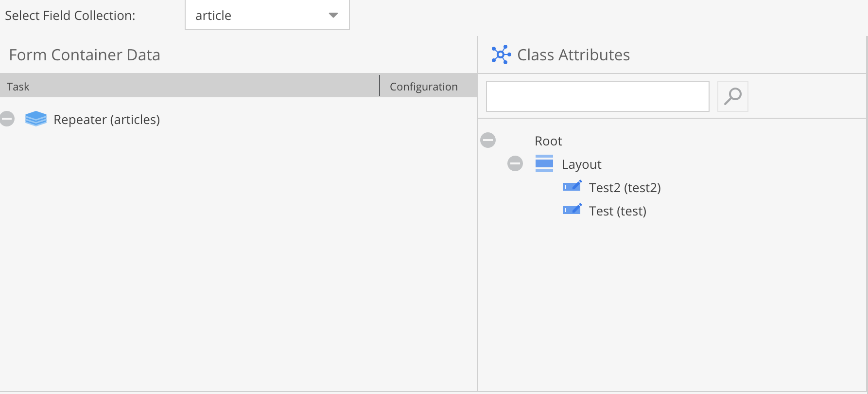This screenshot has width=868, height=394.
Task: Select the Root tree item
Action: click(x=548, y=141)
